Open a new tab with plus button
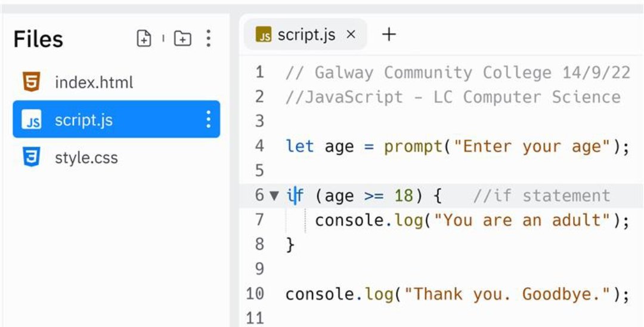Viewport: 644px width, 327px height. 389,35
